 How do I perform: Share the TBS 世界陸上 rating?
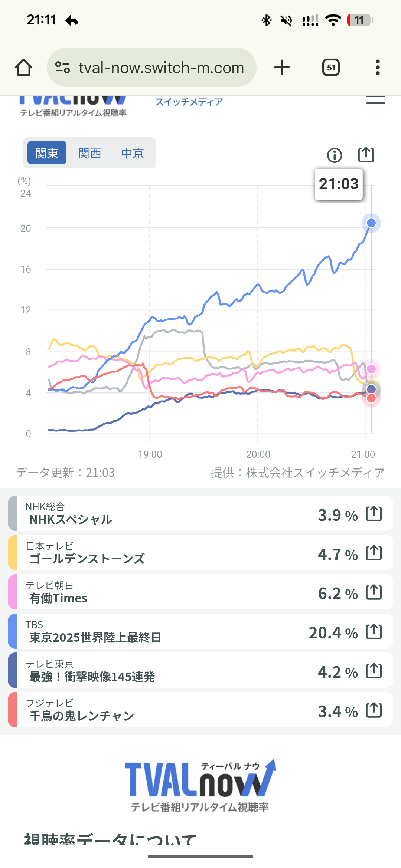(x=374, y=632)
